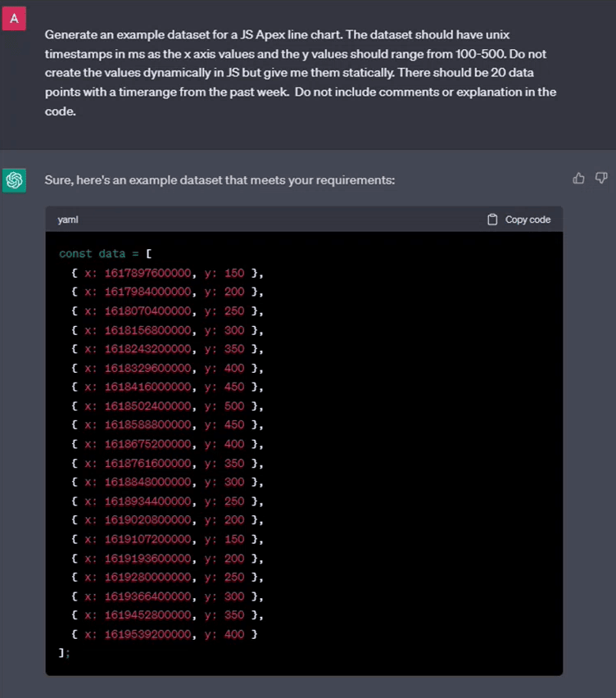
Task: Click the "yaml" language label
Action: 66,219
